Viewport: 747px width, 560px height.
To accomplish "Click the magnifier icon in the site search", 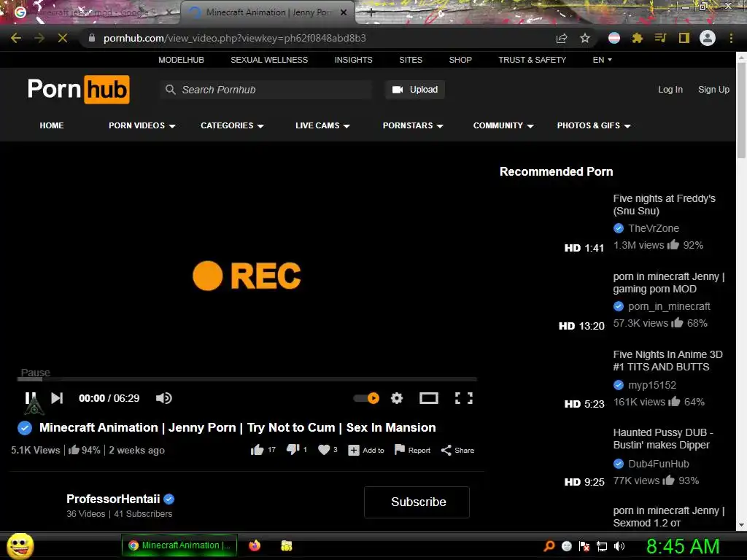I will pos(170,90).
